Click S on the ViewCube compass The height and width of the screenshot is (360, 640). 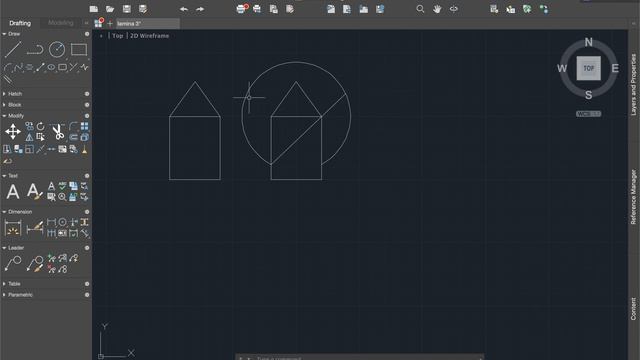589,95
